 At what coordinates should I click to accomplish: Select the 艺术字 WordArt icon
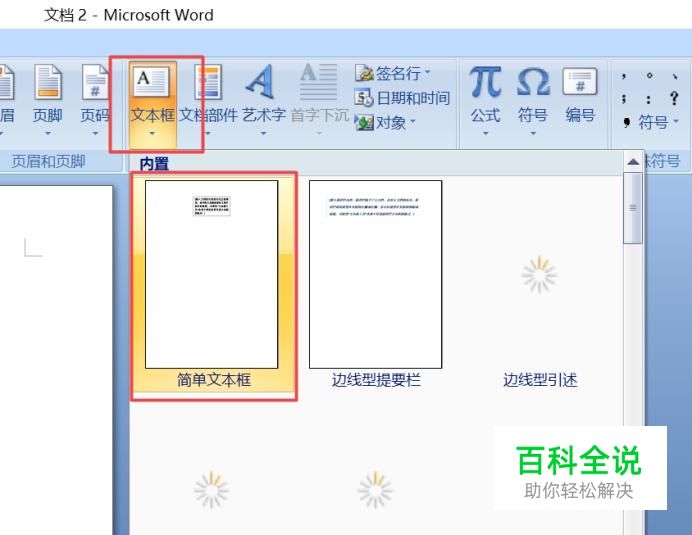pos(261,82)
